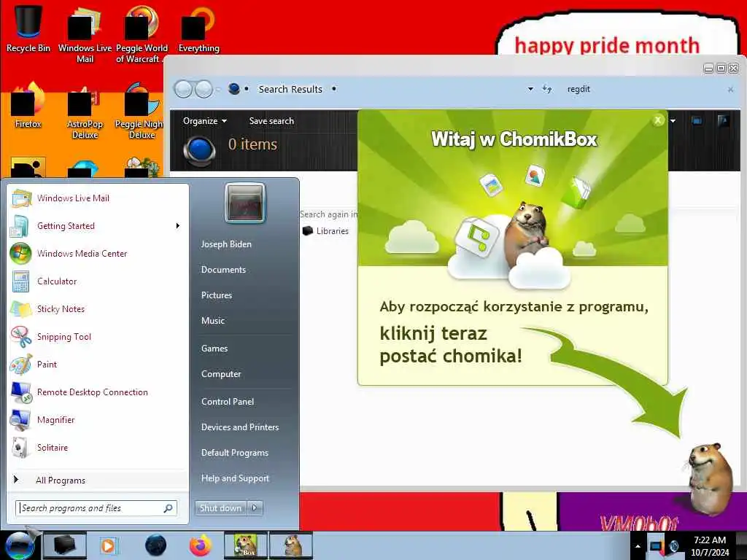The image size is (747, 560).
Task: Click the network tray icon
Action: (673, 546)
